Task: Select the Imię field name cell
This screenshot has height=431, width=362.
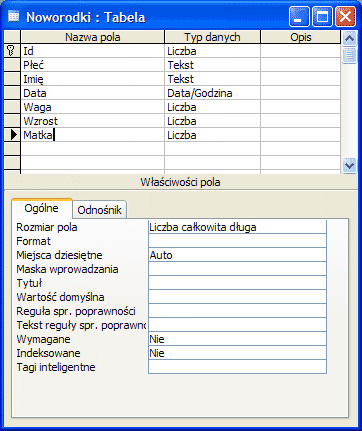Action: (x=92, y=79)
